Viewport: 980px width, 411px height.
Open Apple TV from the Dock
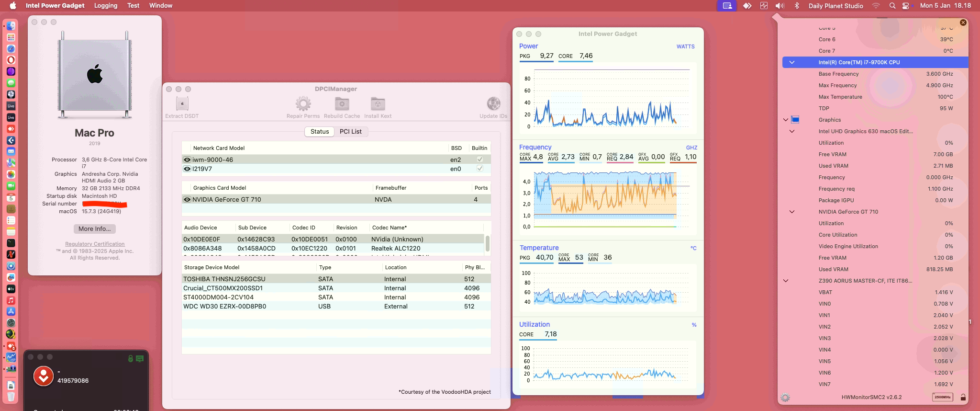tap(11, 289)
